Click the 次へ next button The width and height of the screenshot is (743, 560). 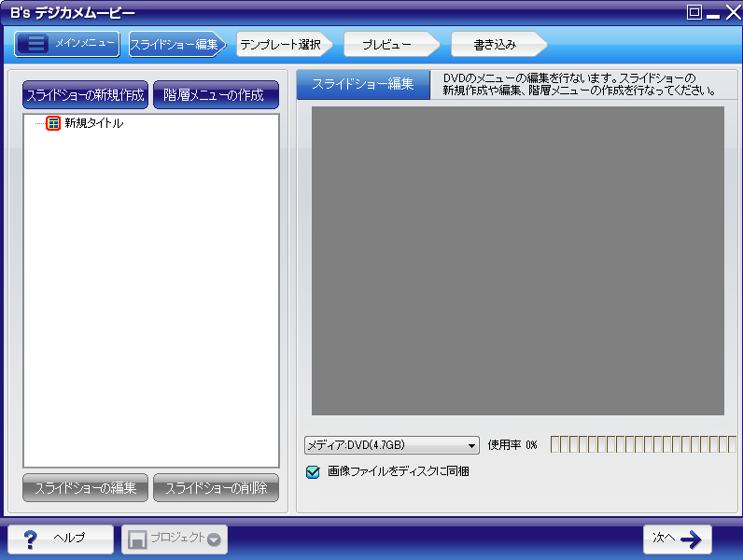coord(677,539)
